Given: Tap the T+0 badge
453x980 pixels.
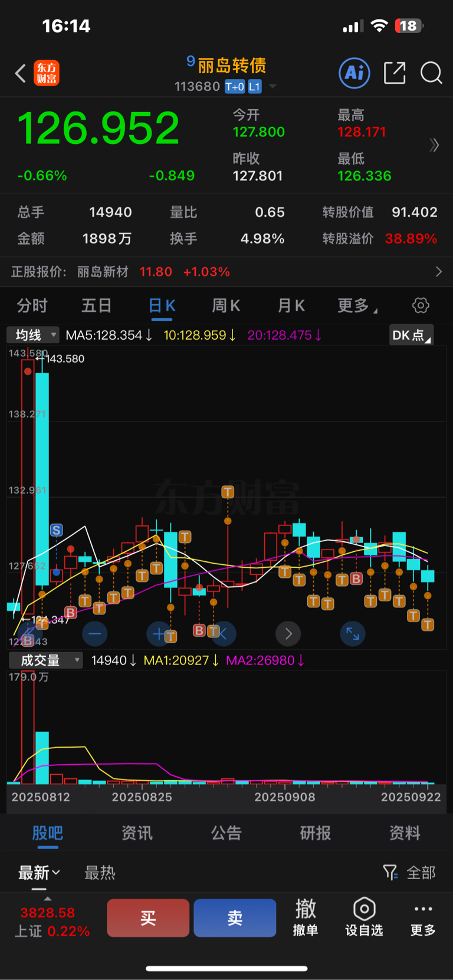Looking at the screenshot, I should pyautogui.click(x=235, y=87).
